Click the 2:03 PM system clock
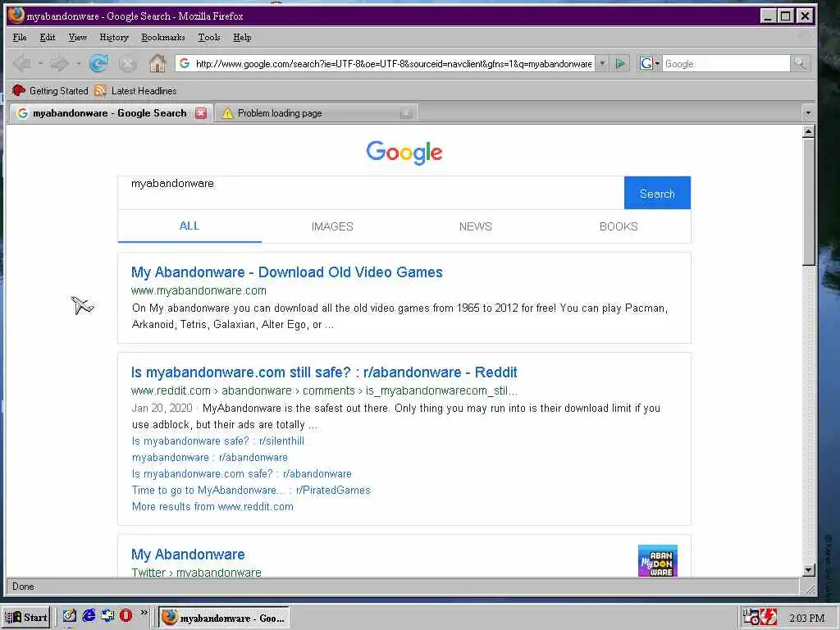This screenshot has width=840, height=630. coord(807,619)
